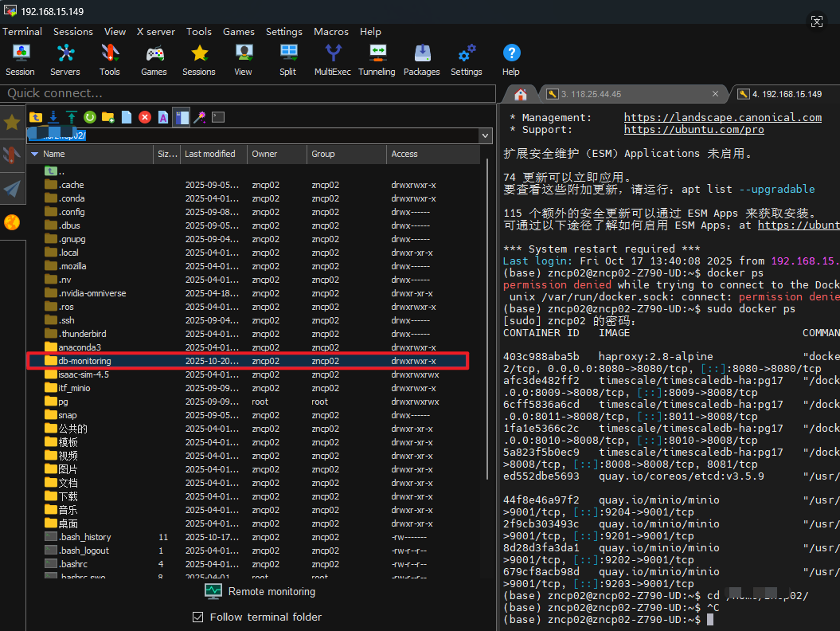Switch to the 4. 192.168.15.149 tab
840x631 pixels.
point(787,94)
